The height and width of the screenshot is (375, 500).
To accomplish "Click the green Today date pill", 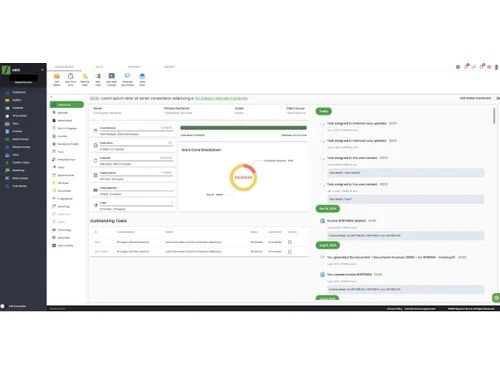I will [324, 111].
